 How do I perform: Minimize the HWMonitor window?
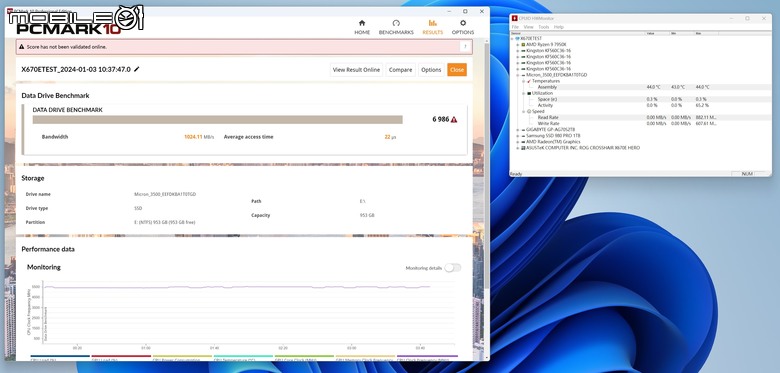[730, 18]
